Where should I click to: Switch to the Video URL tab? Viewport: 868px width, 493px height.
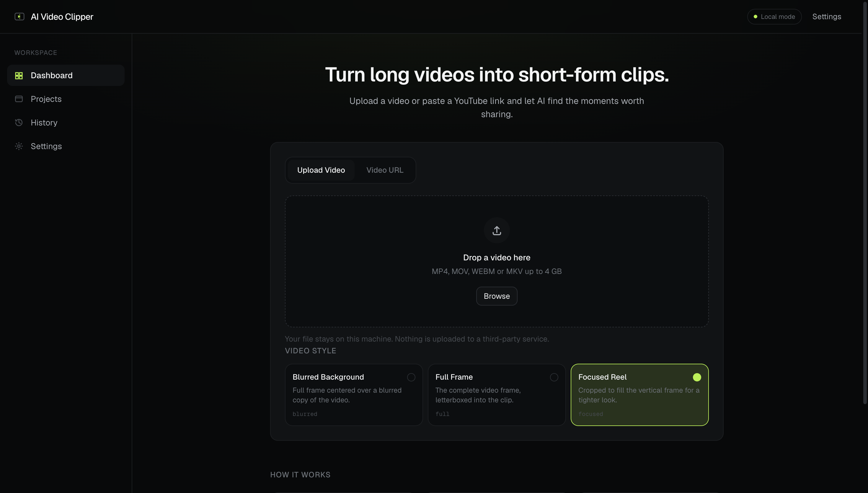pyautogui.click(x=385, y=170)
